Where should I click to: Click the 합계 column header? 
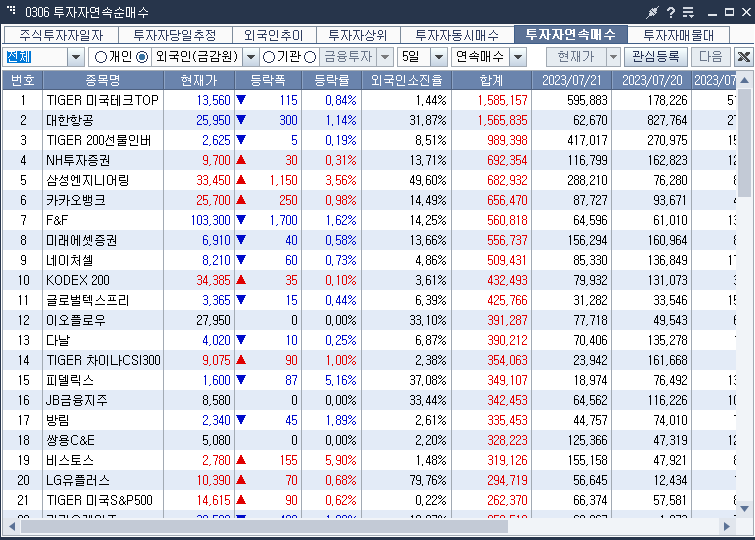click(x=491, y=80)
